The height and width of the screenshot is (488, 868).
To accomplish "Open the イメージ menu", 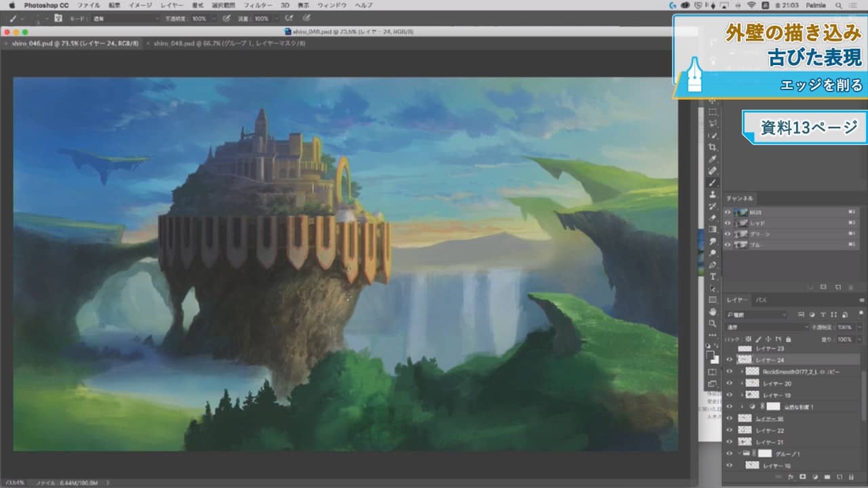I will click(140, 5).
